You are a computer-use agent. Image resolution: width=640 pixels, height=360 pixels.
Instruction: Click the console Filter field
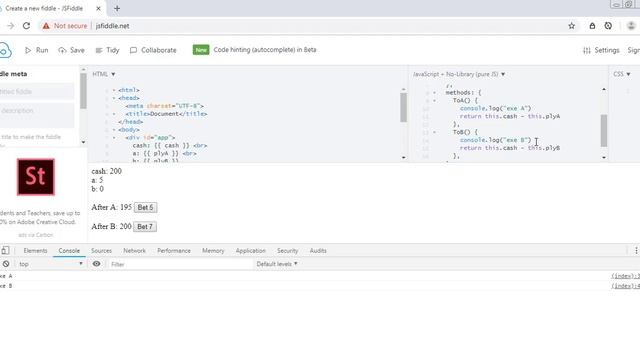coord(180,264)
